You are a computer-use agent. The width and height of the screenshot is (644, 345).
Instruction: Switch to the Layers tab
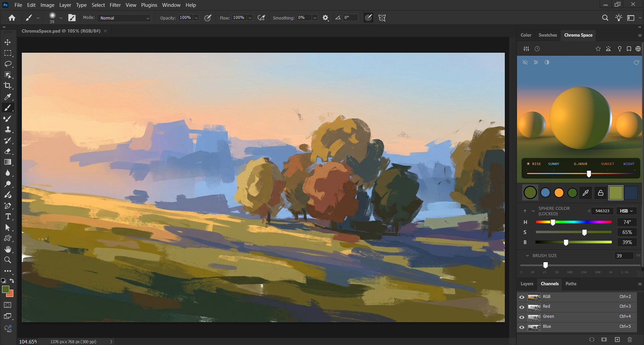pyautogui.click(x=527, y=284)
